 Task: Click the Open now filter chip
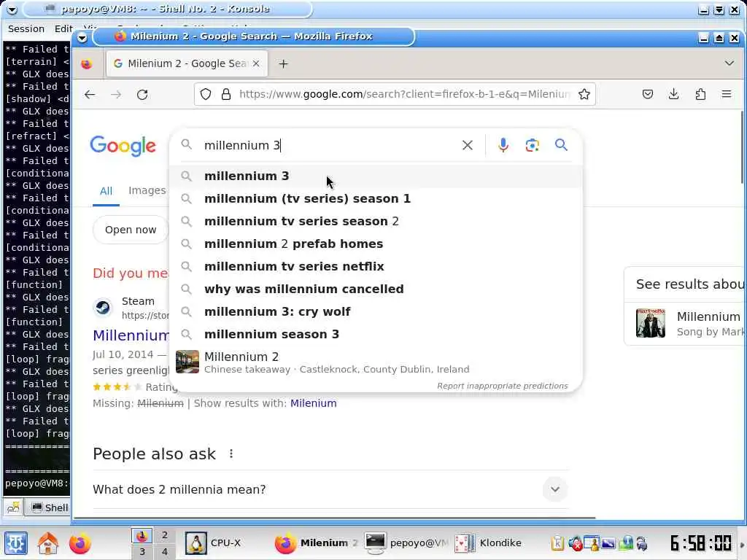point(131,230)
